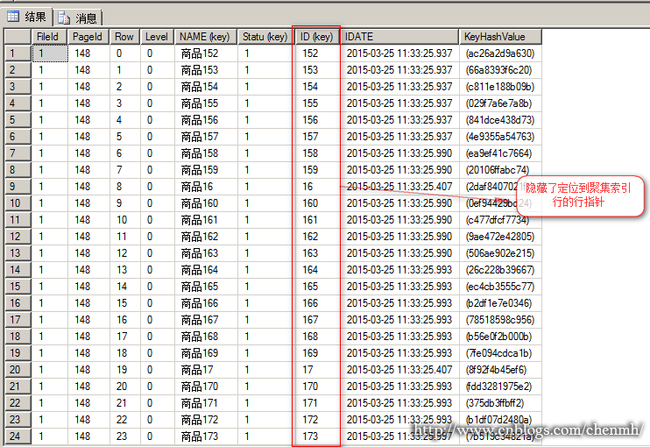Image resolution: width=650 pixels, height=447 pixels.
Task: Click the 消息 tab document icon
Action: pyautogui.click(x=64, y=18)
